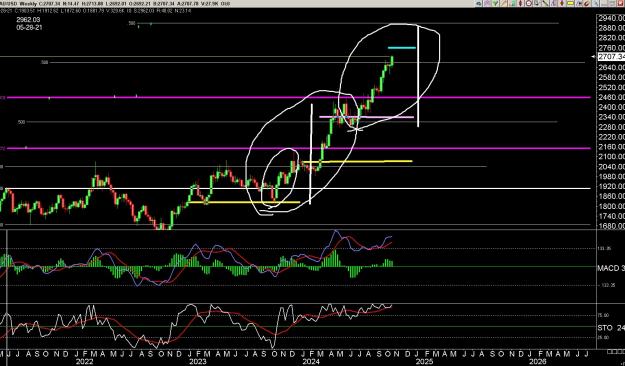Click the MACD histogram's latest green bars
Screen dimensions: 625x366
[x=388, y=263]
